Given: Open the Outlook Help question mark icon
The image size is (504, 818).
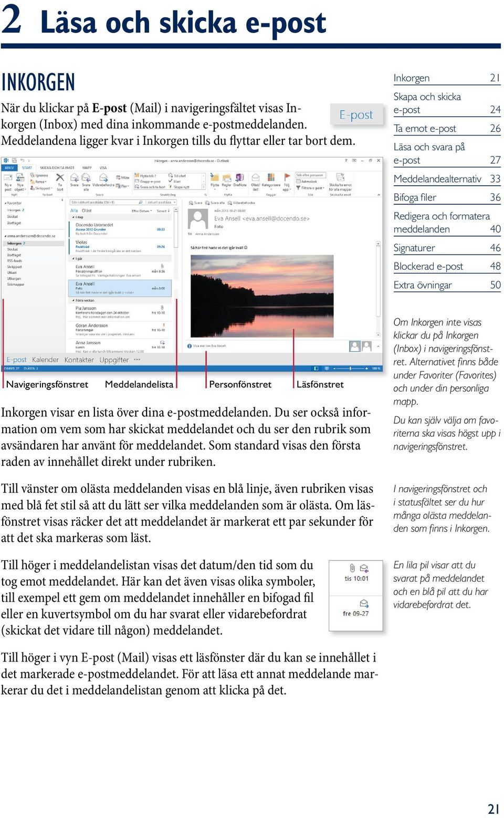Looking at the screenshot, I should pos(346,161).
